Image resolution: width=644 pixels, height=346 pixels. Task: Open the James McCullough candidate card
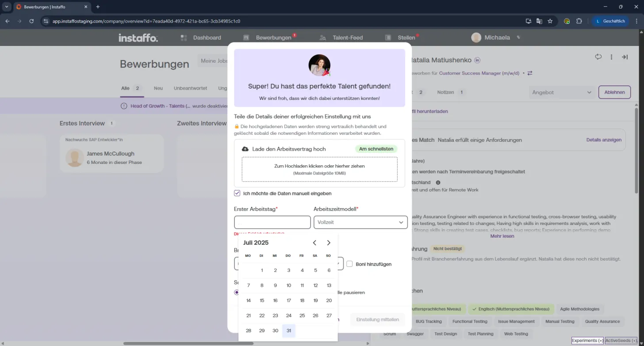coord(112,154)
